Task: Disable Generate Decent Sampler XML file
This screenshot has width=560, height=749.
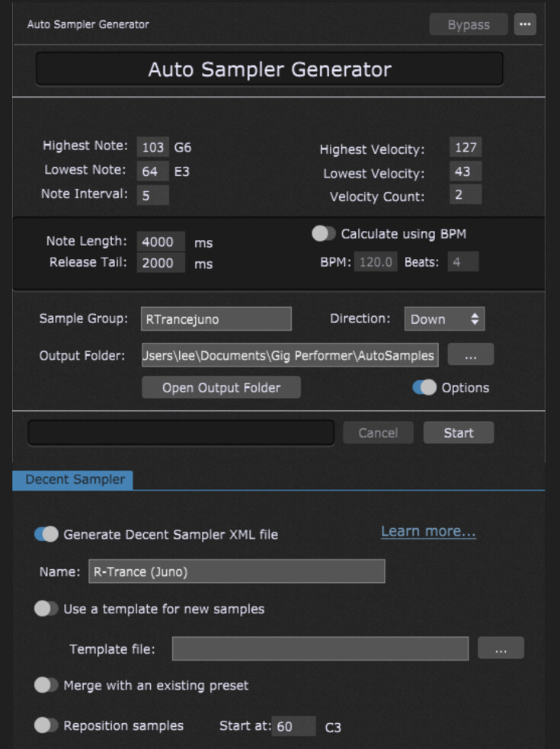Action: click(x=46, y=534)
